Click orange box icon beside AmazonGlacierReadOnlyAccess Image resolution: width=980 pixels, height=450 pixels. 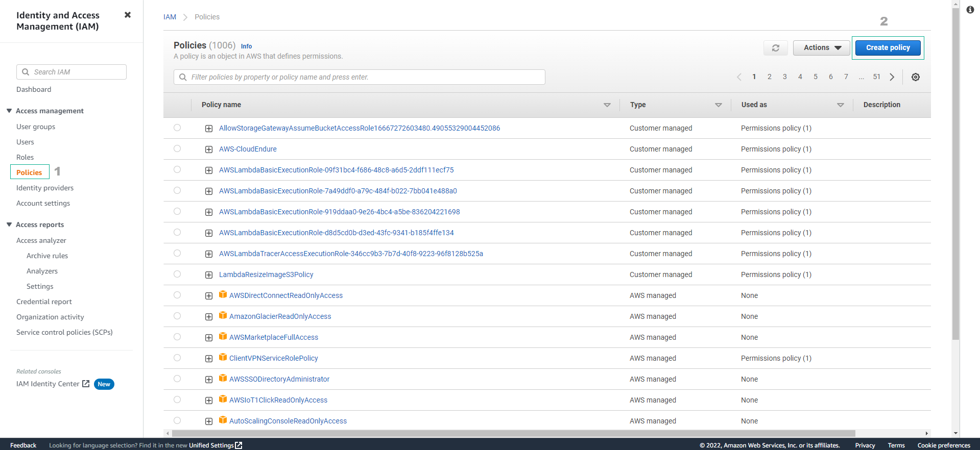click(x=223, y=315)
